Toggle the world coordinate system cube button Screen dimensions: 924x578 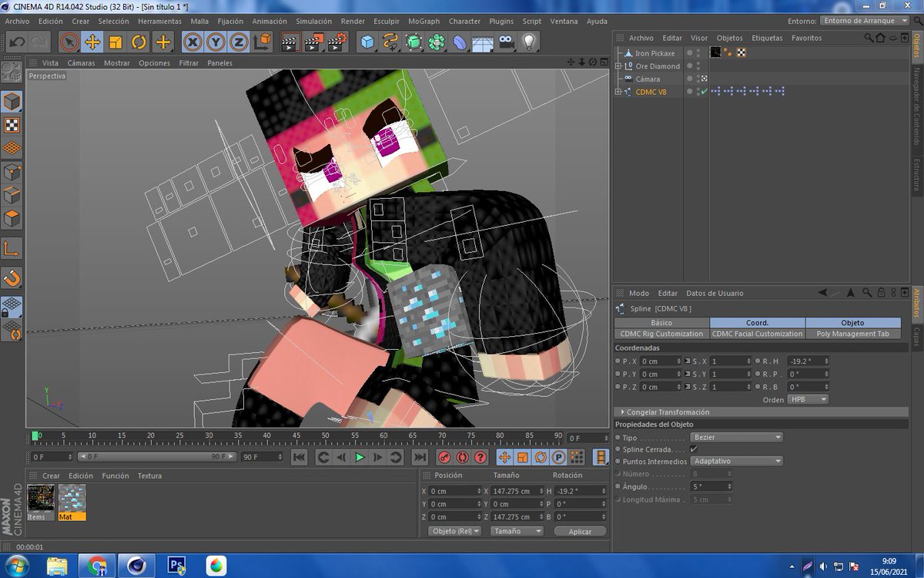coord(263,42)
